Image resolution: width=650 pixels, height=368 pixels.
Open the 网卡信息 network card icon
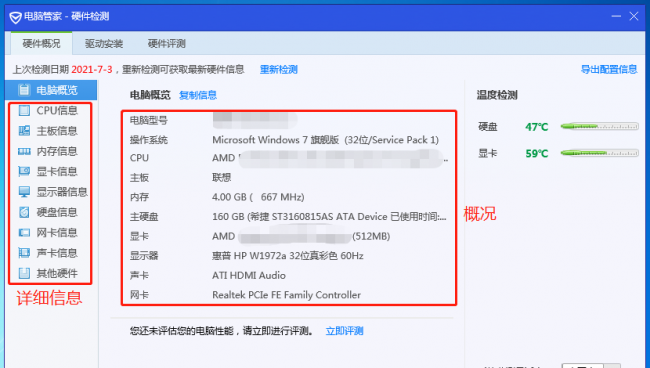(x=24, y=232)
